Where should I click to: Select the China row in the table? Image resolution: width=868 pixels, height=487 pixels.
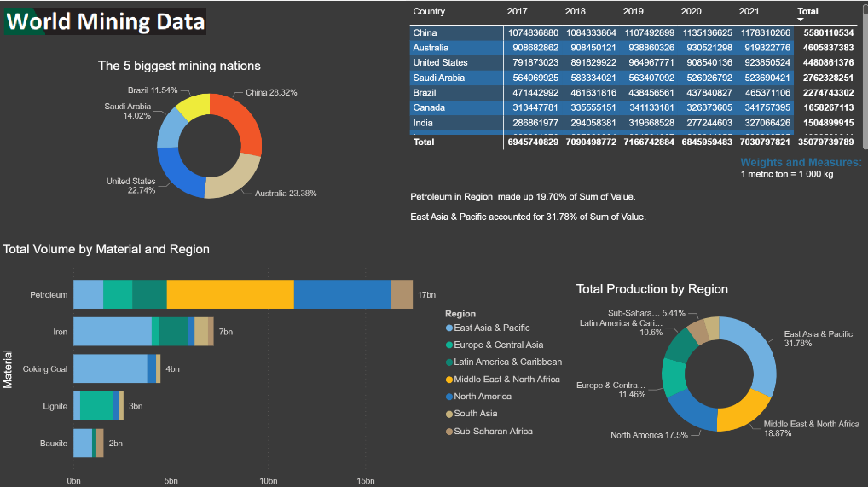point(425,32)
